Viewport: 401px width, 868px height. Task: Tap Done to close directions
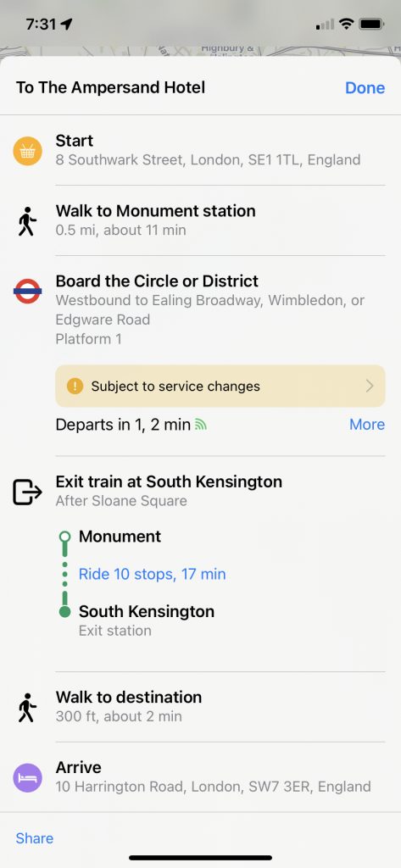(x=365, y=87)
